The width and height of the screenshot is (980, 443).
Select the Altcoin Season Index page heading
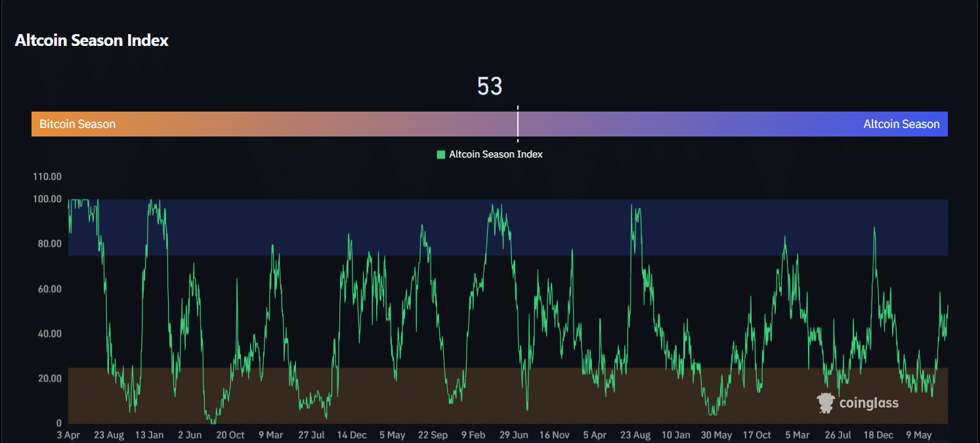click(92, 41)
